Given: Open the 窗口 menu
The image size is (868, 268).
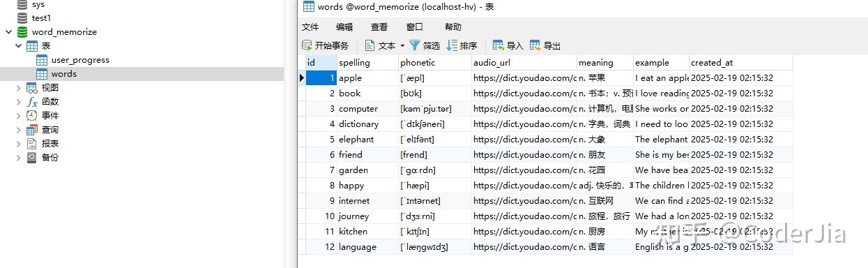Looking at the screenshot, I should [415, 27].
